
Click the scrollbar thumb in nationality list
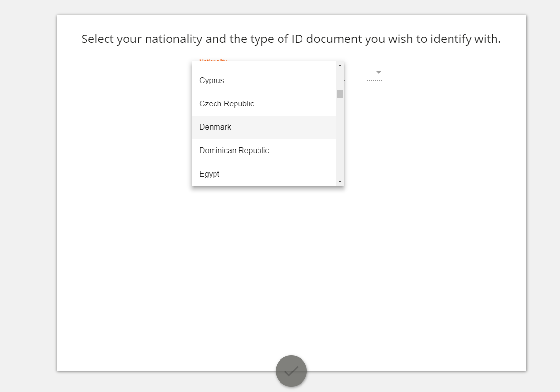[340, 94]
